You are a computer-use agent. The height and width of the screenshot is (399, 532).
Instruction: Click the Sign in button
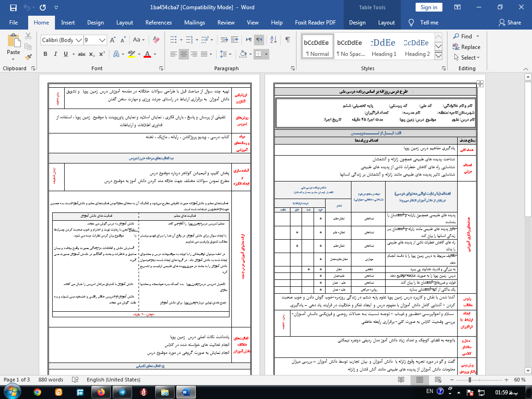coord(429,7)
